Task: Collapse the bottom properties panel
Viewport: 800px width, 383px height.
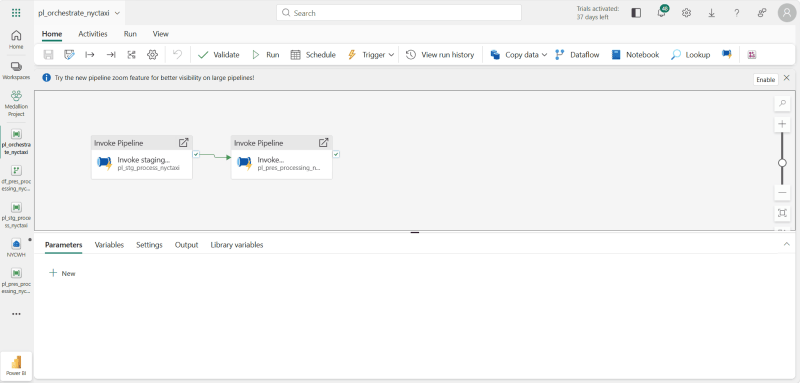Action: click(x=786, y=244)
